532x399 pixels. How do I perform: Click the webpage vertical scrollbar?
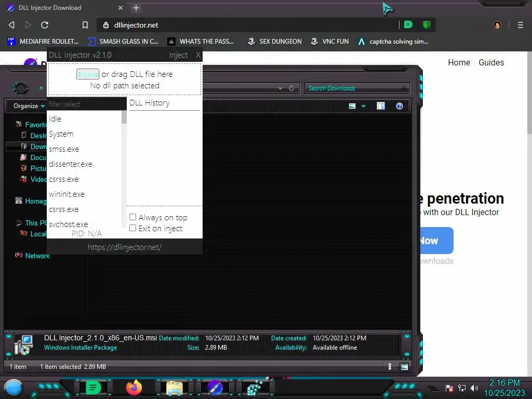529,94
